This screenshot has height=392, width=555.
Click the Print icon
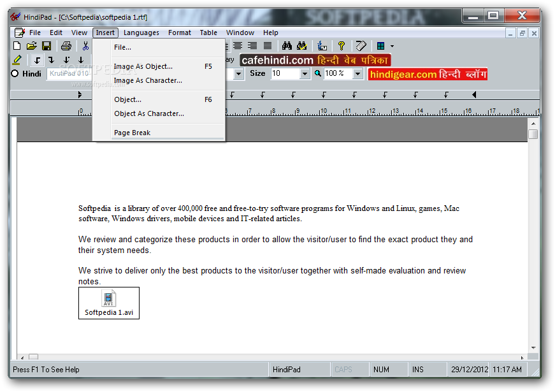pos(66,46)
